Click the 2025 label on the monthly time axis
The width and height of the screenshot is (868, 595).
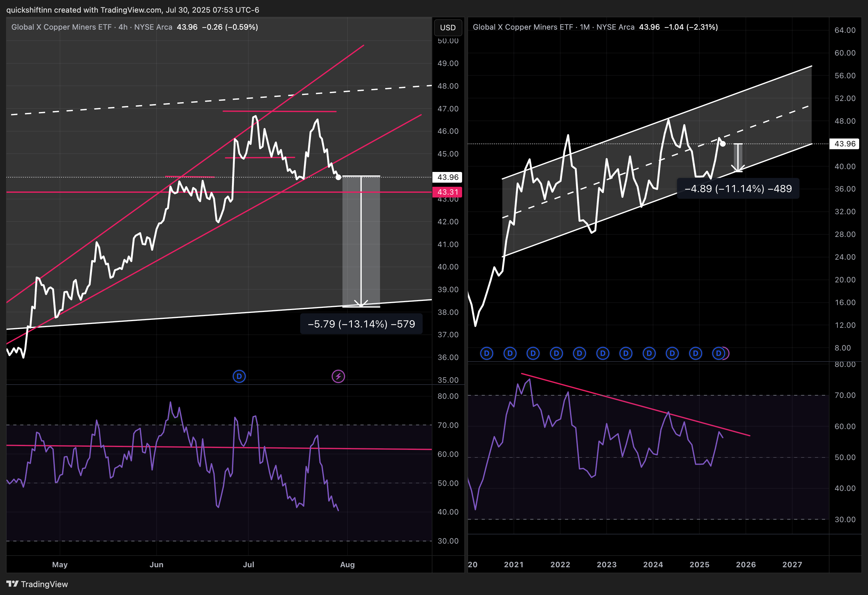coord(699,564)
